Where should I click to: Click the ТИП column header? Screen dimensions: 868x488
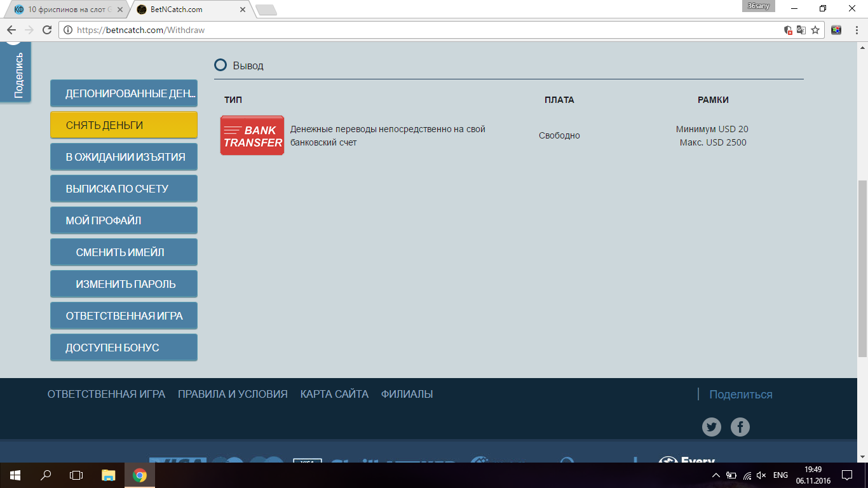tap(233, 100)
